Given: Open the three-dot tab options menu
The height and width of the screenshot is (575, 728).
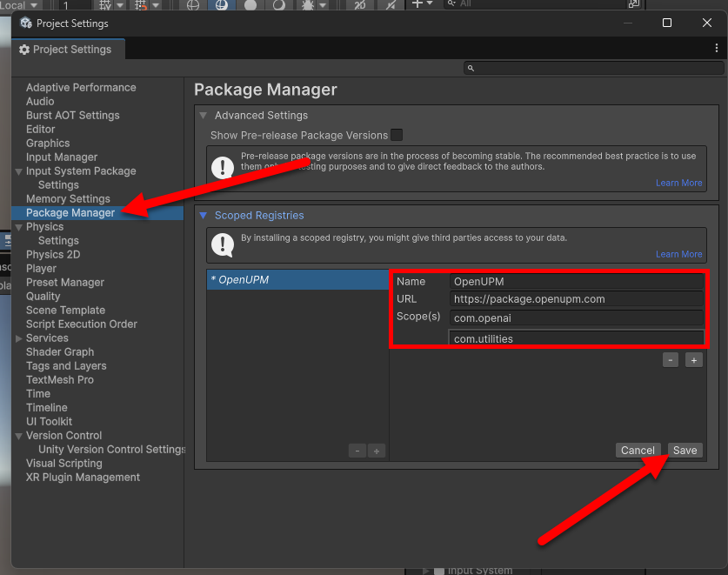Looking at the screenshot, I should [x=717, y=49].
